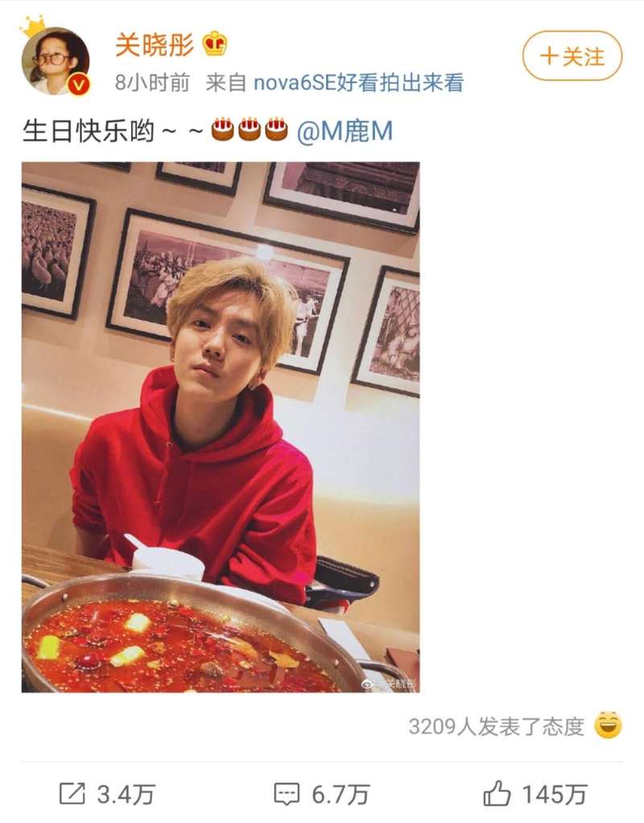
Task: Click the repost icon
Action: (72, 794)
